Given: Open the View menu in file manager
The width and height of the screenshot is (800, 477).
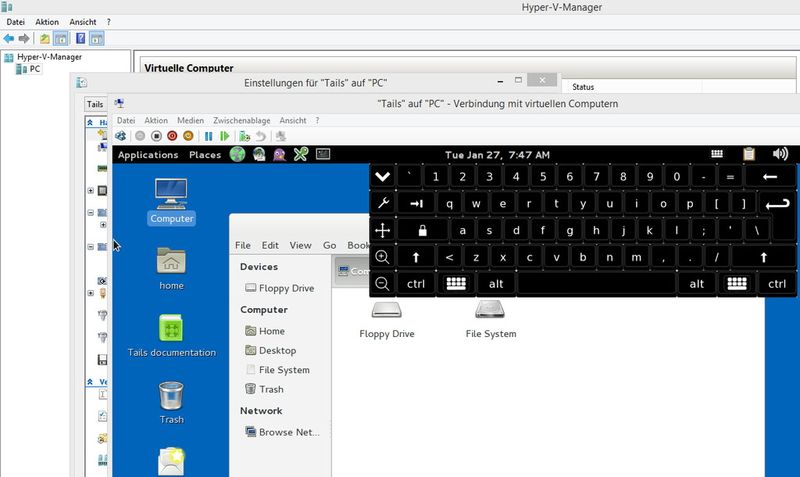Looking at the screenshot, I should [301, 245].
